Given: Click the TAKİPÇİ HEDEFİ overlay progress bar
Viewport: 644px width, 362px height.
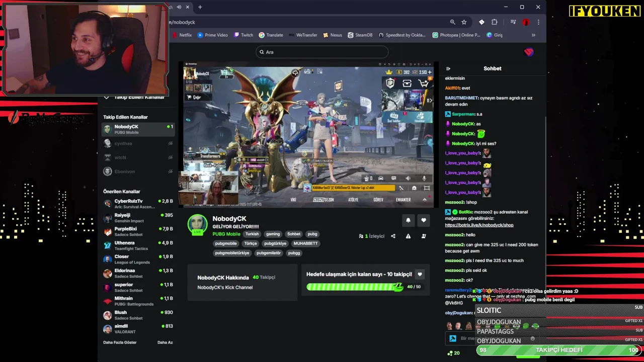Looking at the screenshot, I should pos(559,350).
